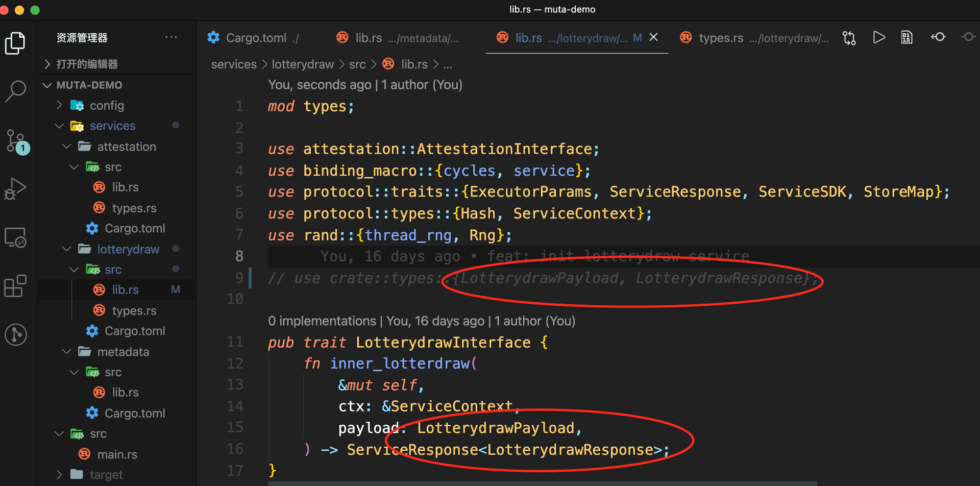Collapse the lotterydraw folder
Image resolution: width=980 pixels, height=486 pixels.
pyautogui.click(x=66, y=249)
